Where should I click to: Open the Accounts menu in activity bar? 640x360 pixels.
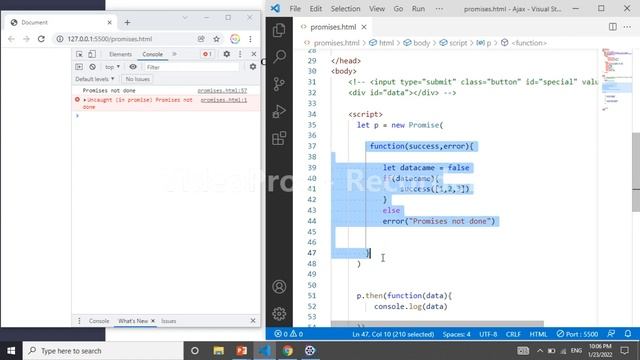point(279,287)
